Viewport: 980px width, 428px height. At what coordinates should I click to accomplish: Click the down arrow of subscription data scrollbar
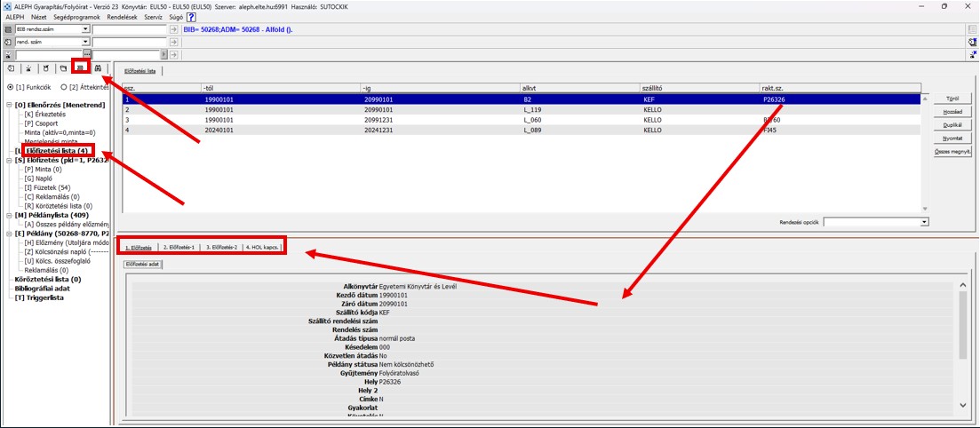tap(963, 406)
